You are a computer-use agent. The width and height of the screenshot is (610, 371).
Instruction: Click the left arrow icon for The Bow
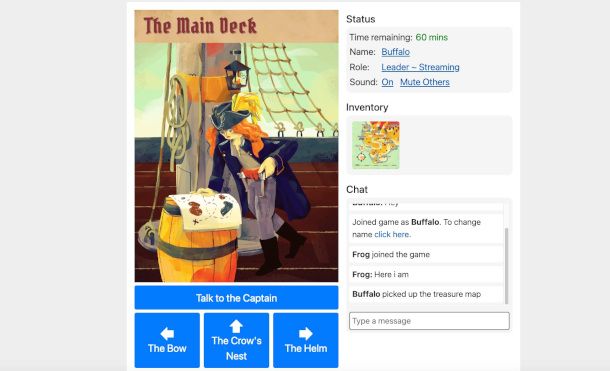(167, 333)
